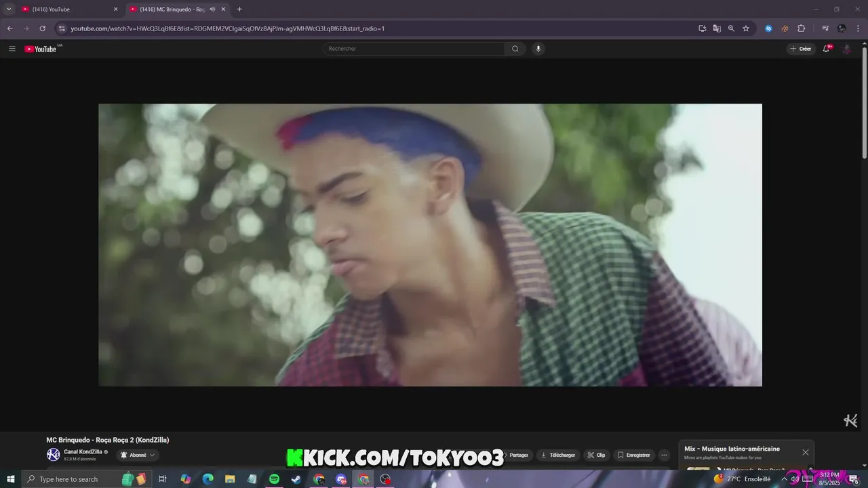The width and height of the screenshot is (868, 488).
Task: Open File Explorer from taskbar
Action: coord(230,479)
